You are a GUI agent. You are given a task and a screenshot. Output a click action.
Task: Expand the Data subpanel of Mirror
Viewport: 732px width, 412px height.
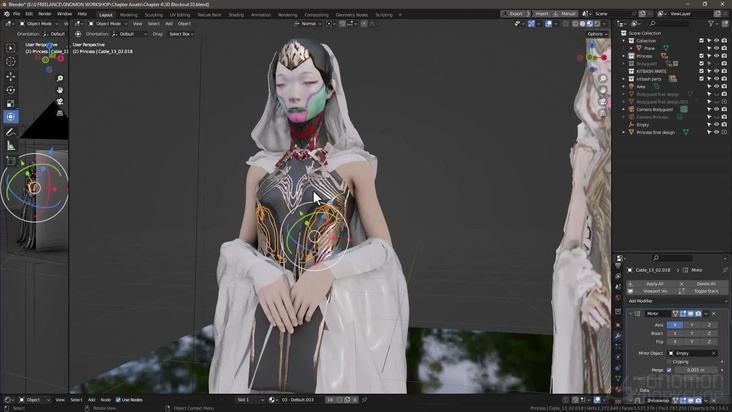637,390
